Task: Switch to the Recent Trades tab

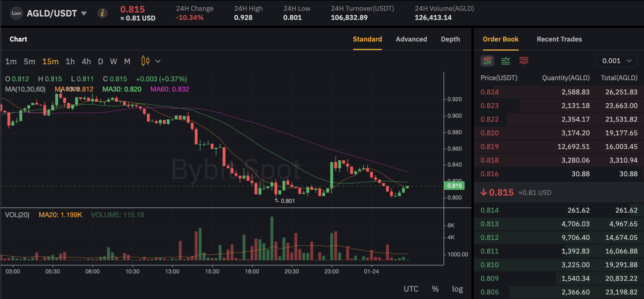Action: pyautogui.click(x=559, y=39)
